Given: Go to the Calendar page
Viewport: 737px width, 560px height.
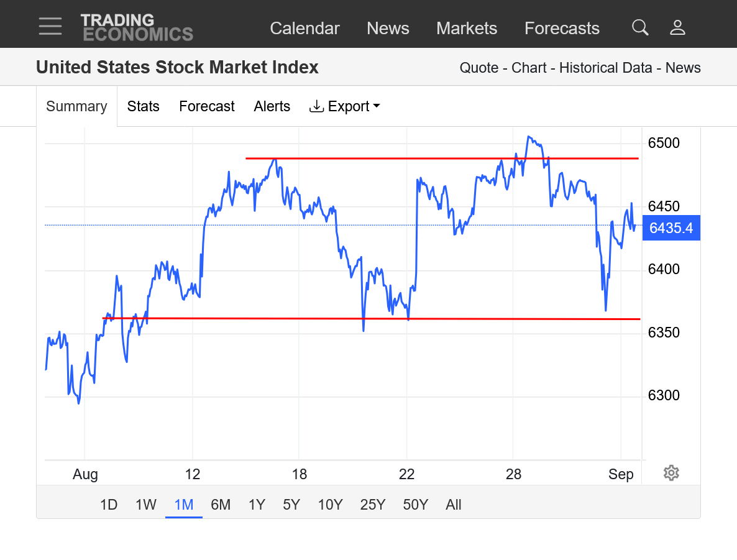Looking at the screenshot, I should 304,28.
